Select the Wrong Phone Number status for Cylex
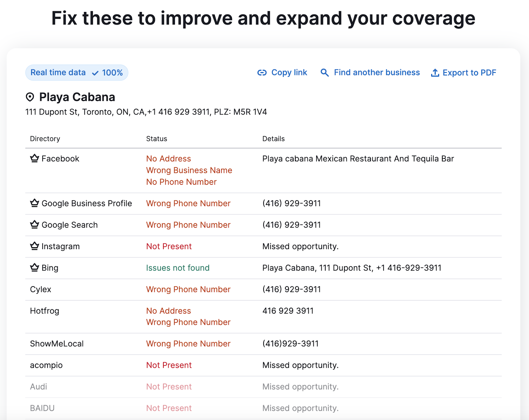529x420 pixels. (x=188, y=289)
